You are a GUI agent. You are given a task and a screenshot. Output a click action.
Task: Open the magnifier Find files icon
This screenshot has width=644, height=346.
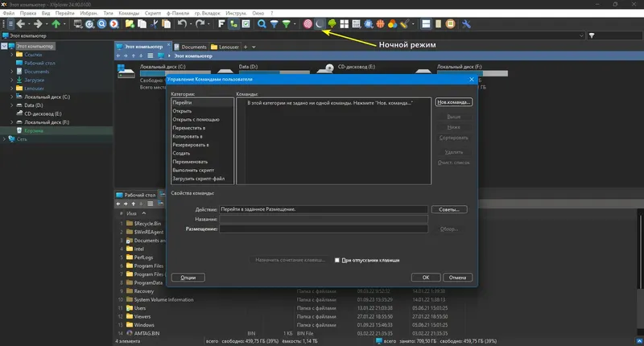click(261, 24)
